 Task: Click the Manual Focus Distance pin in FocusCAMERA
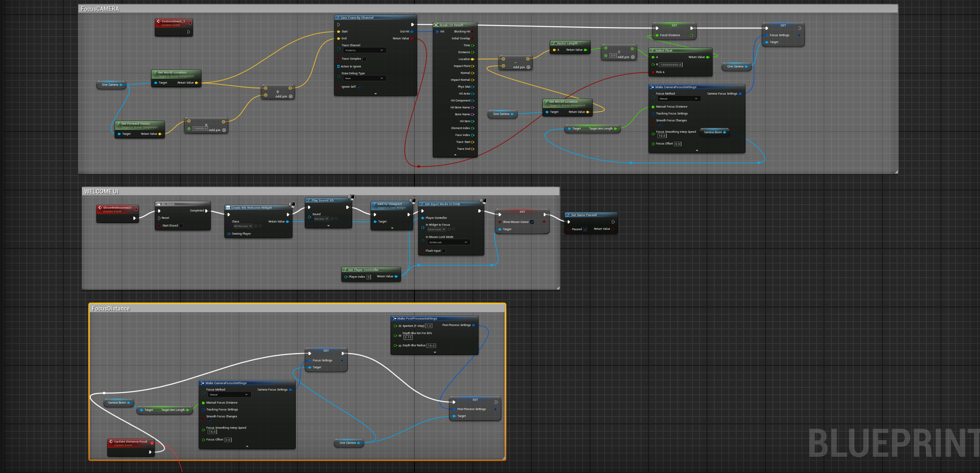coord(653,107)
